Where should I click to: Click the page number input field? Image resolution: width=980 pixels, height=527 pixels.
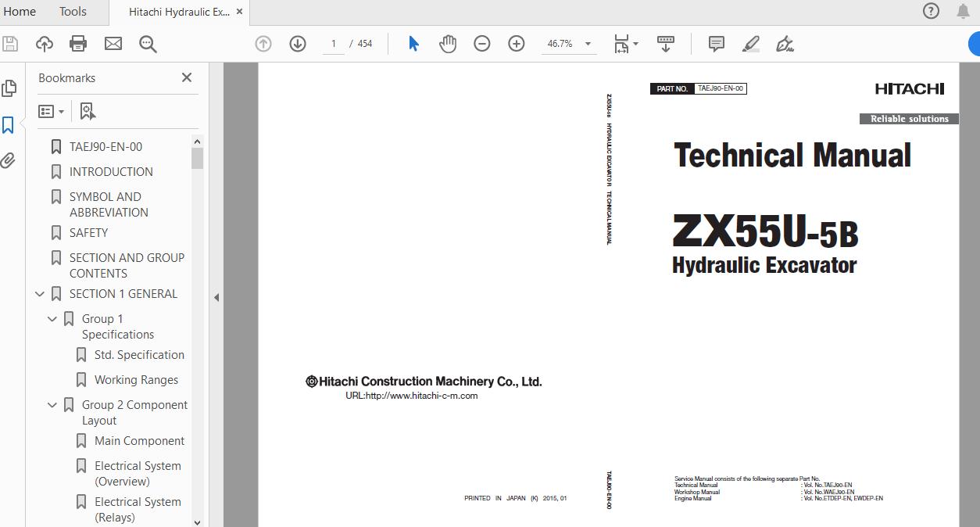click(x=334, y=44)
